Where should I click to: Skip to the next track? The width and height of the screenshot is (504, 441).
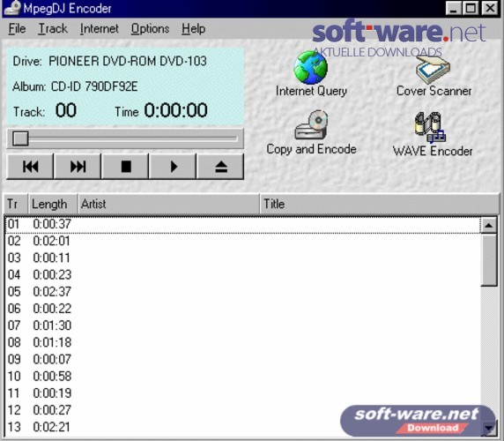pos(78,167)
